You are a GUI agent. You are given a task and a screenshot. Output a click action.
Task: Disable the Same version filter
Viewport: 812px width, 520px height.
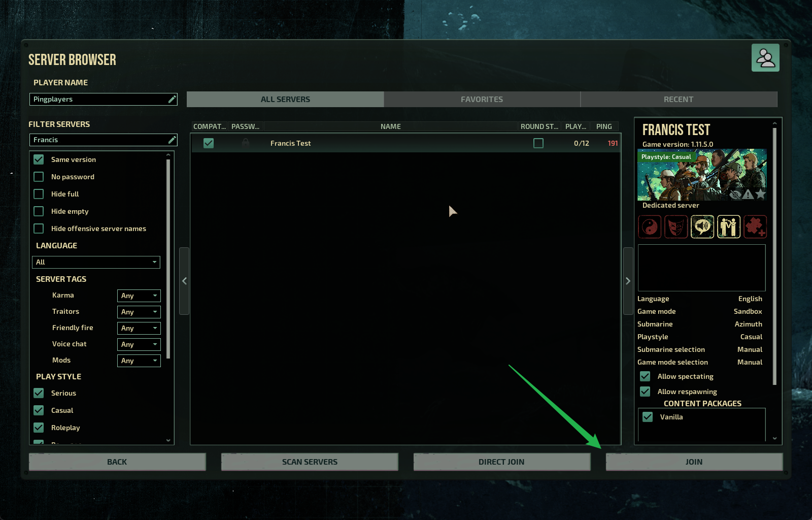(39, 159)
